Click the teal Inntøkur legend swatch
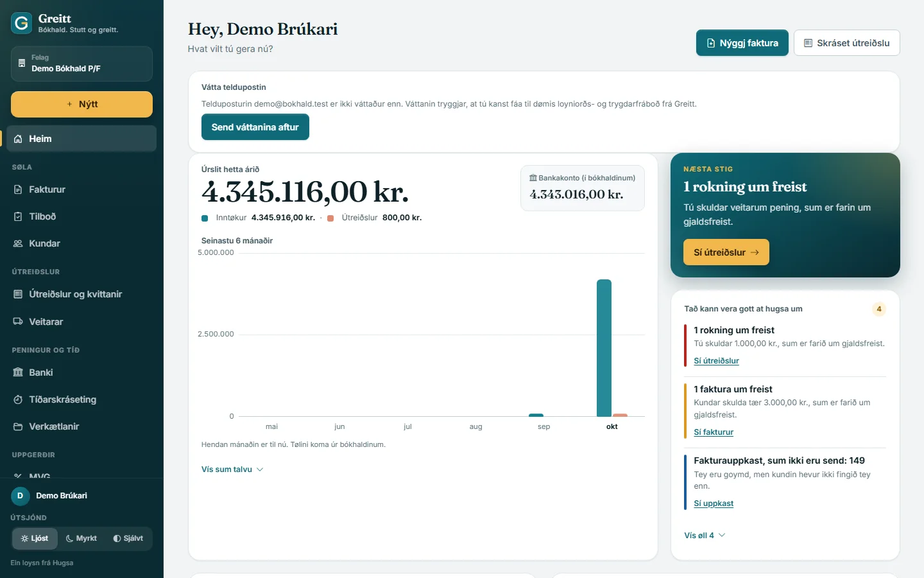This screenshot has height=578, width=924. 205,218
